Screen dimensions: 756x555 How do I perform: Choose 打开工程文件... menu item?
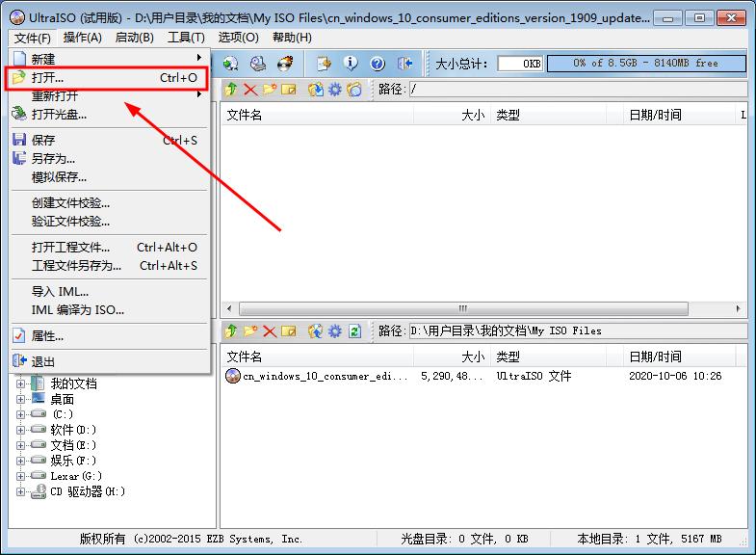click(110, 248)
